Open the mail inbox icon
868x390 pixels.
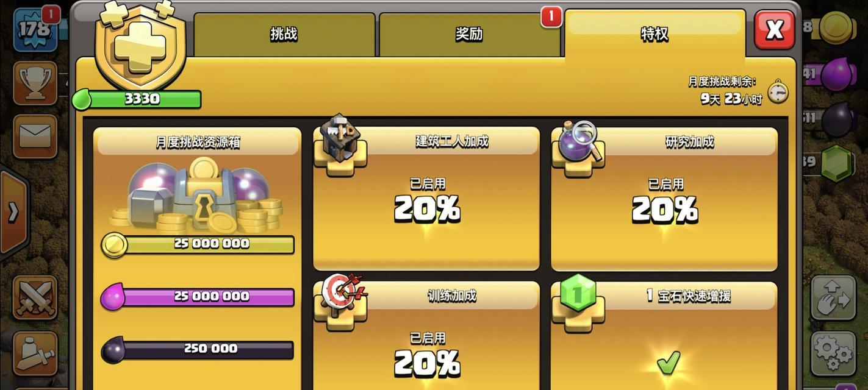pos(35,136)
